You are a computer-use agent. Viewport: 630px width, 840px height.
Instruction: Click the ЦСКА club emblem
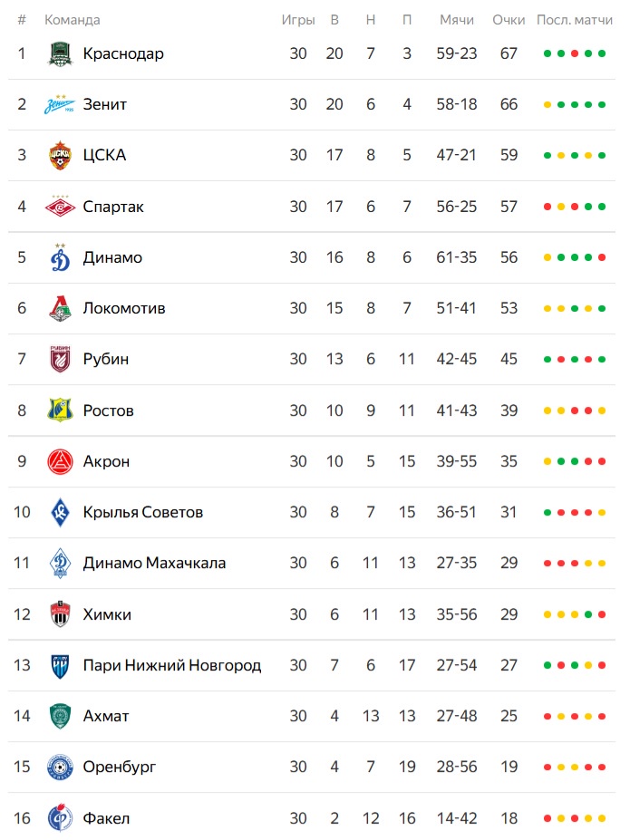[60, 155]
